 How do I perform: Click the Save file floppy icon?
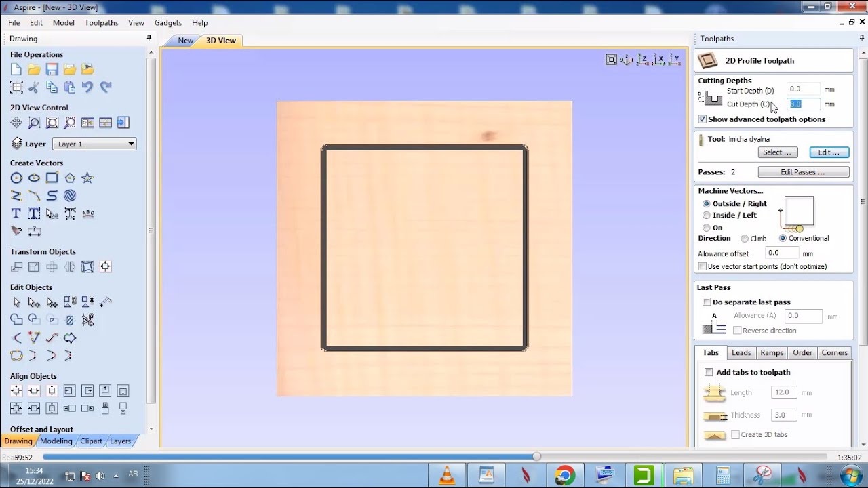(52, 69)
